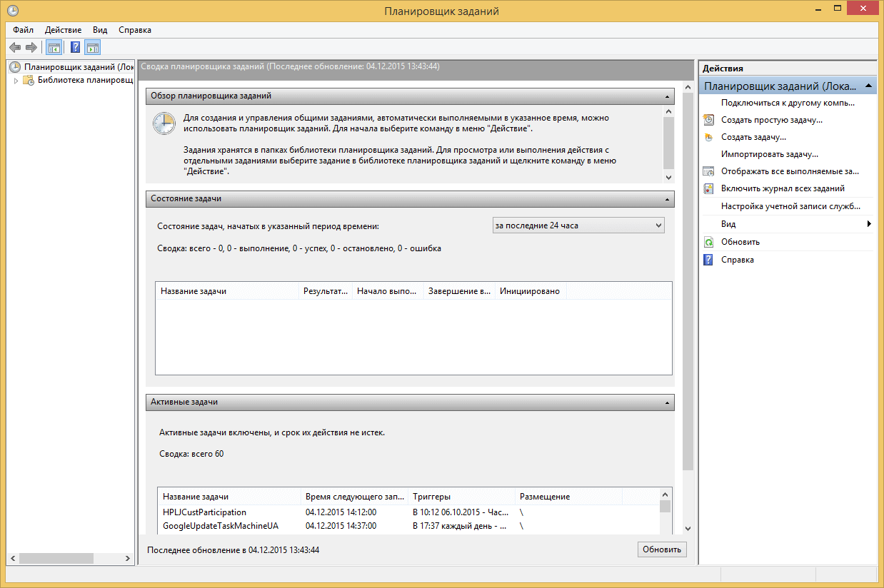Open the 'Действие' menu
The height and width of the screenshot is (588, 884).
point(63,30)
